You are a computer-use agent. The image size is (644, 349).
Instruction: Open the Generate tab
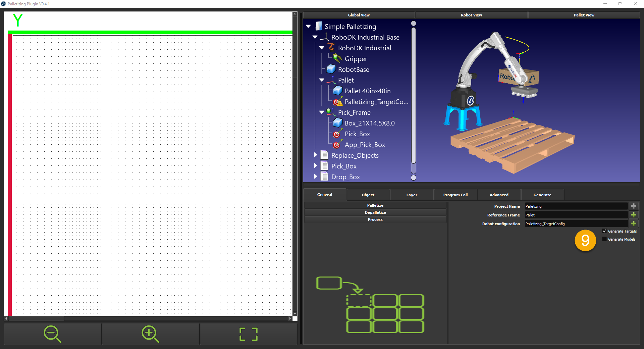click(542, 195)
